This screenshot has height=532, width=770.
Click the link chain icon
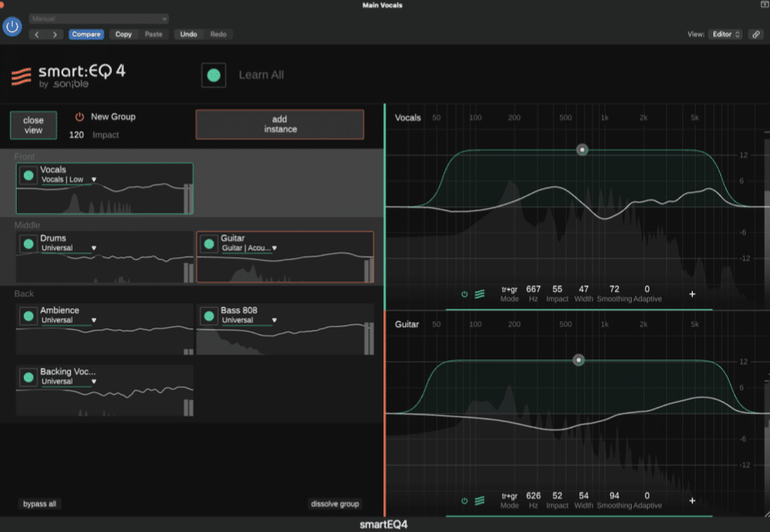point(756,34)
